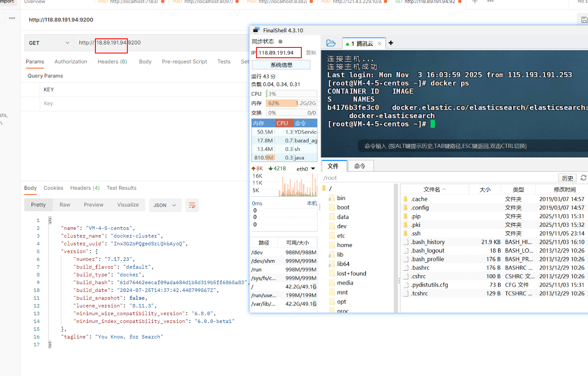Click the Postman request URL field
The height and width of the screenshot is (376, 588).
coord(162,43)
